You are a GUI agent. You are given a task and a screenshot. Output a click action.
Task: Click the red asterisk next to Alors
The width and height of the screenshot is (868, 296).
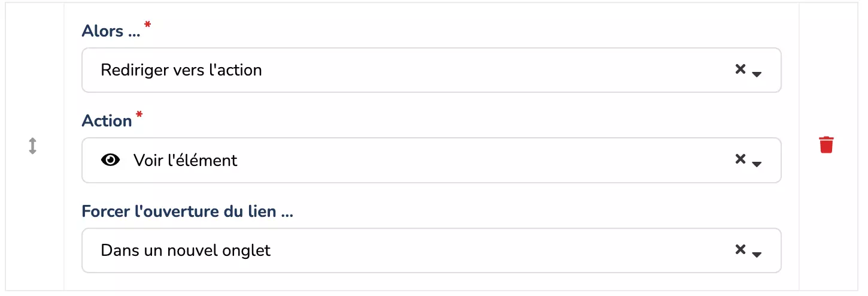click(147, 25)
